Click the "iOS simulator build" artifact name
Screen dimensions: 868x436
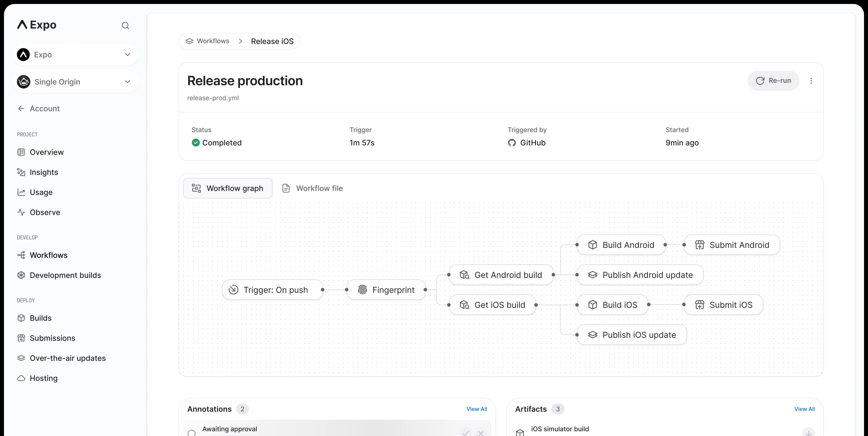pos(560,429)
